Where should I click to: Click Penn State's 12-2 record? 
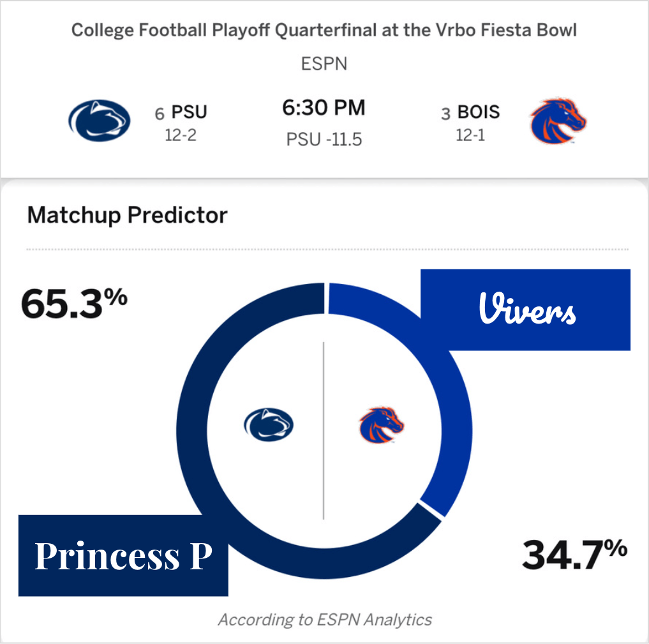coord(181,135)
